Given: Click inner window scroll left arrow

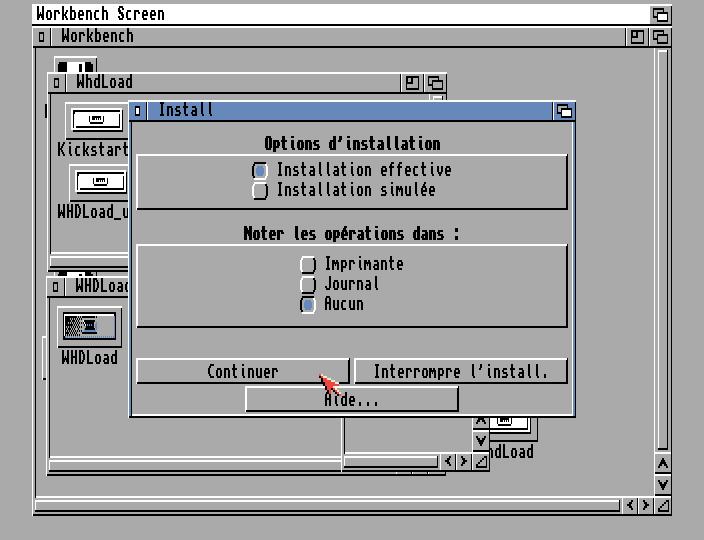Looking at the screenshot, I should tap(448, 461).
